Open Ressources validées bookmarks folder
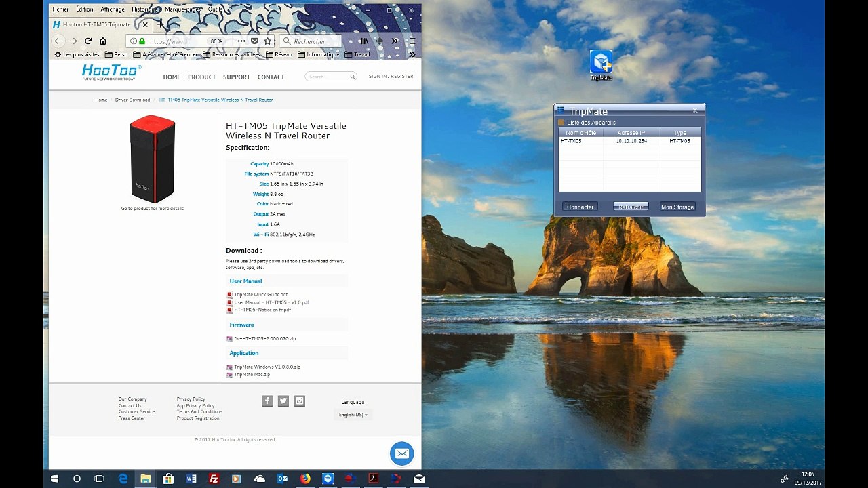This screenshot has height=488, width=868. point(233,54)
